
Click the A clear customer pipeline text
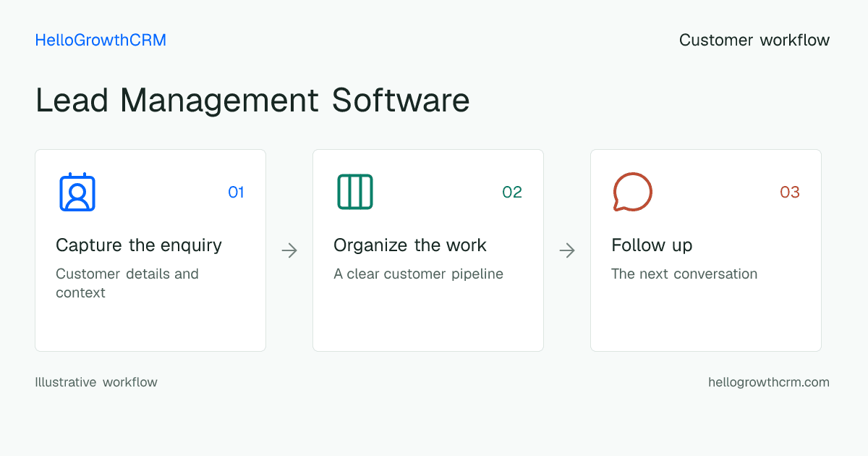418,274
